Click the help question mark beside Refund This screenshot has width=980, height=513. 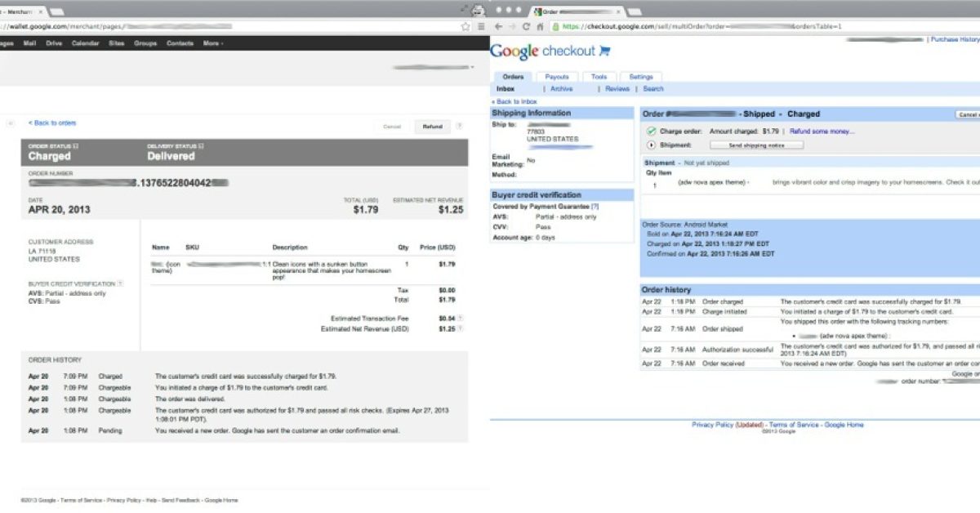point(459,127)
